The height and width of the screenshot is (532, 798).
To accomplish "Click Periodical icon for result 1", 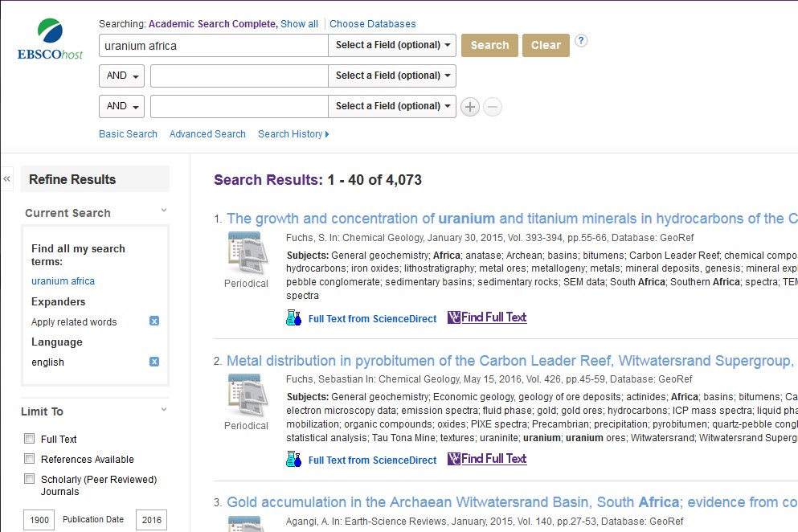I will click(247, 253).
